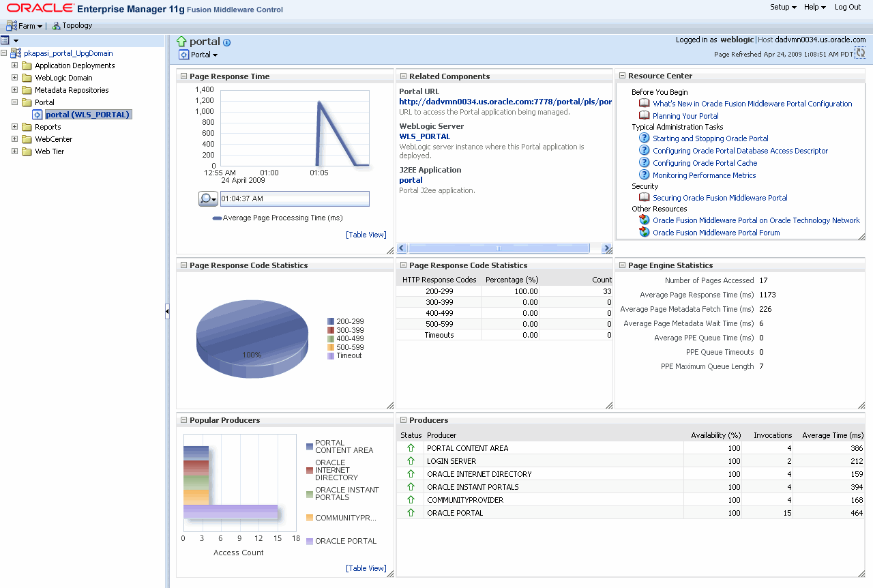Click the green up arrow beside portal heading
Screen dimensions: 873x588
(181, 42)
